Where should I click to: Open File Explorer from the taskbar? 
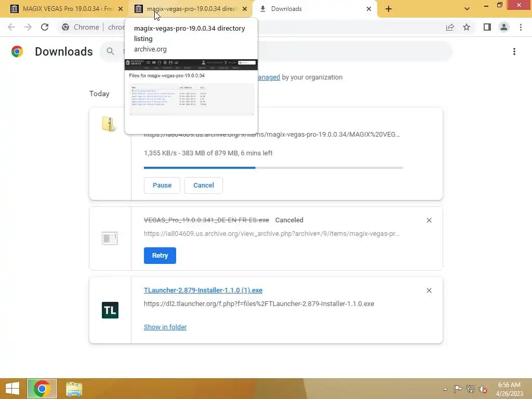[x=74, y=389]
